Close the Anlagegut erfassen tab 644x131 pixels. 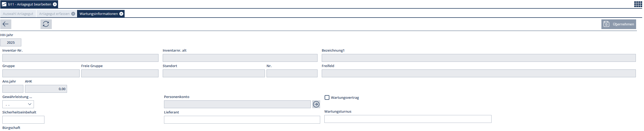[73, 14]
